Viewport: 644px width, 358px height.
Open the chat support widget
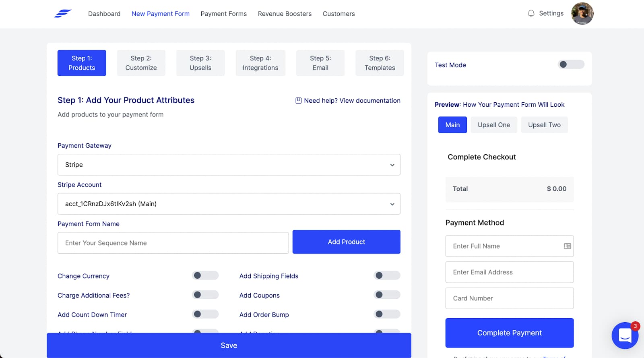coord(625,335)
